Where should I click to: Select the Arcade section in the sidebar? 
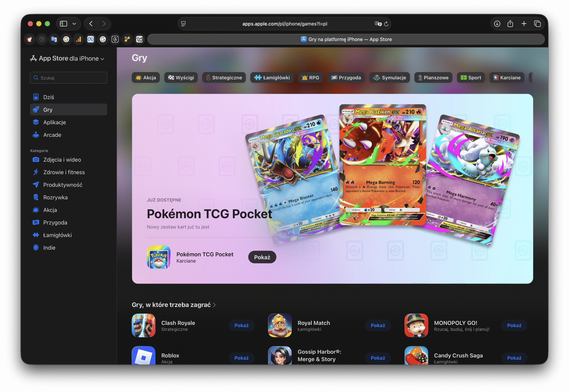click(x=52, y=135)
